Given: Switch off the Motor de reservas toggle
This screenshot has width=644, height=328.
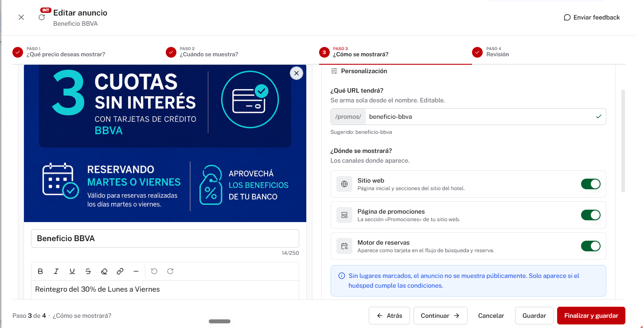Looking at the screenshot, I should 591,246.
